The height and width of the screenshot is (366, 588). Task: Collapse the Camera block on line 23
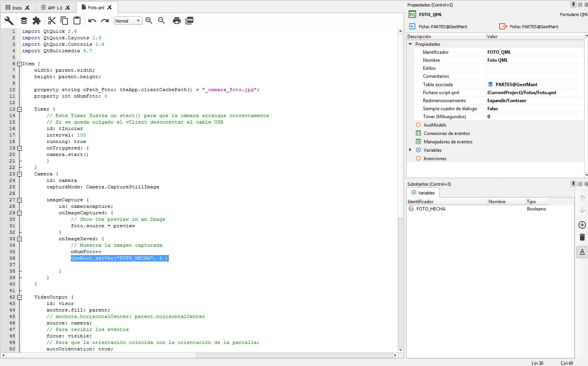pos(19,174)
